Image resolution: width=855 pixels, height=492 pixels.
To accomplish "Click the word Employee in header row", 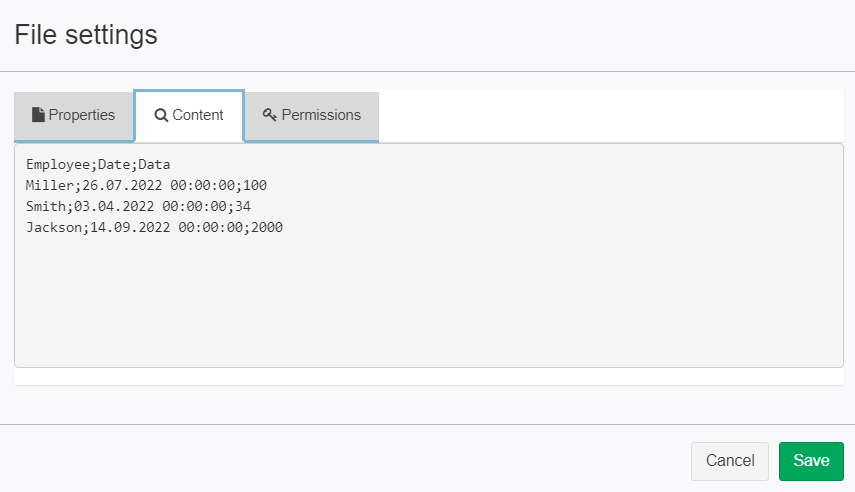I will tap(58, 165).
